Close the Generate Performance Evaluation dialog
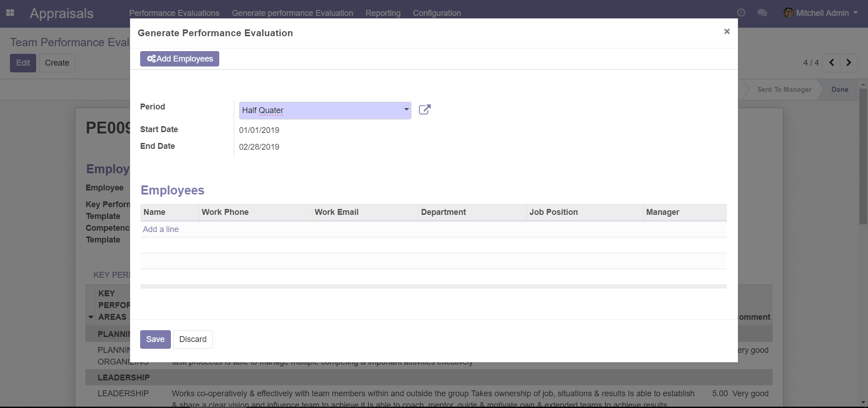868x408 pixels. tap(726, 32)
